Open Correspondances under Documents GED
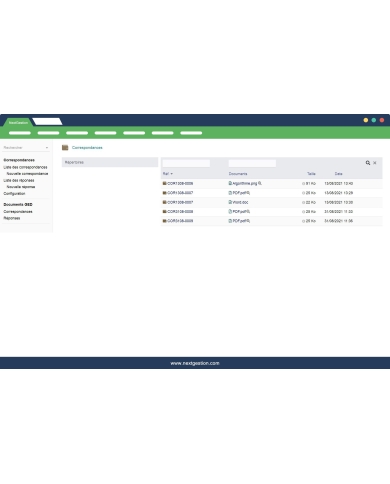 point(18,211)
